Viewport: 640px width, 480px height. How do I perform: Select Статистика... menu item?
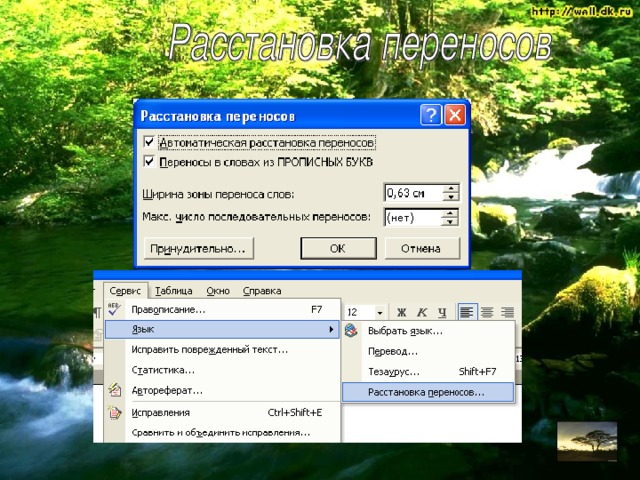click(x=222, y=370)
